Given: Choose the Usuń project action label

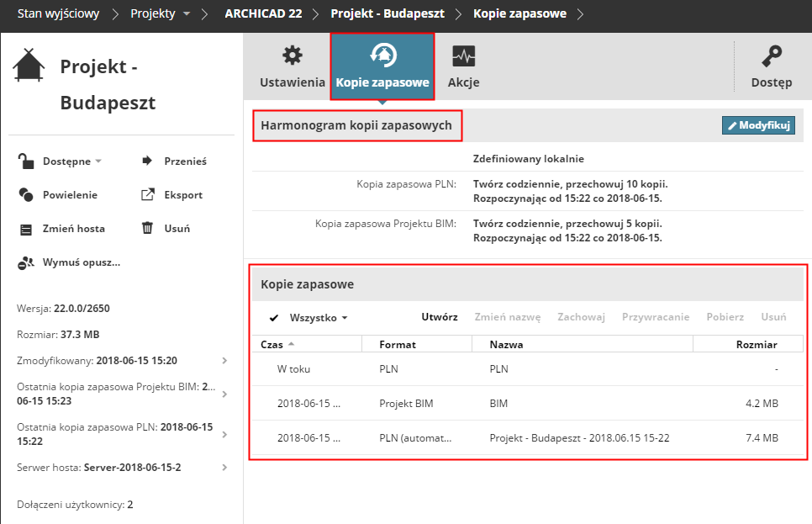Looking at the screenshot, I should pos(177,229).
